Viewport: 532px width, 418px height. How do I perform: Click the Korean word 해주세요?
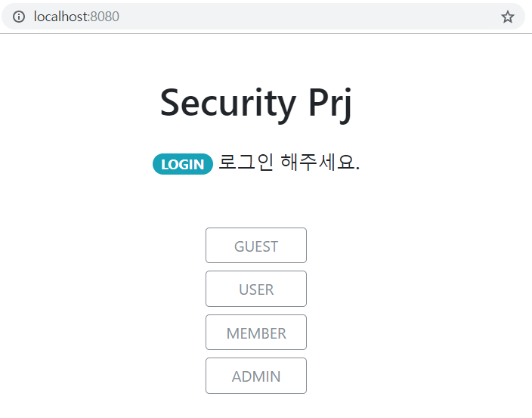point(317,163)
